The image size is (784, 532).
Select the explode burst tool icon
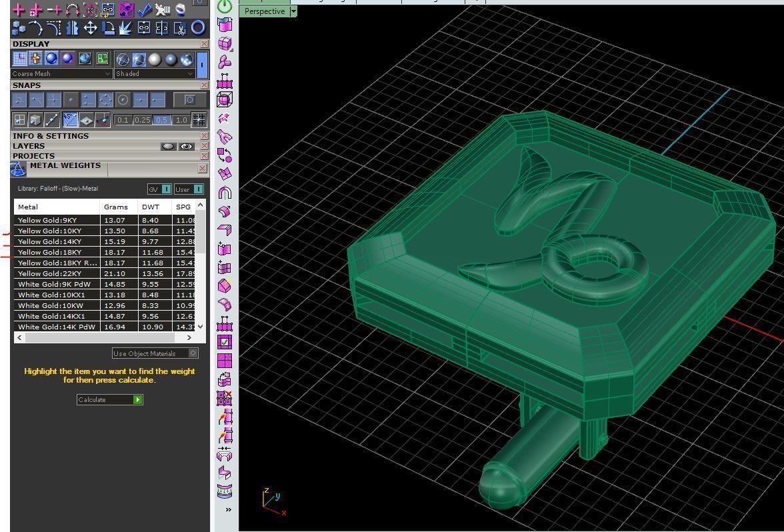coord(125,28)
